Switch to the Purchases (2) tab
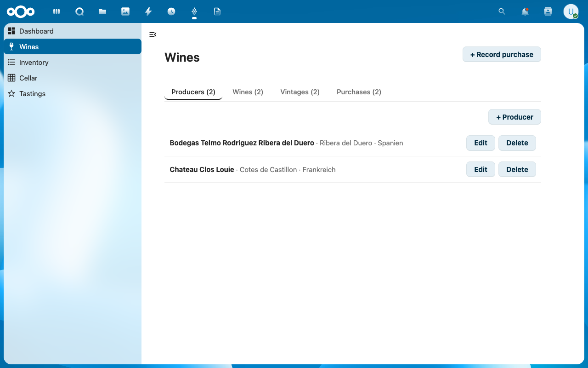Screen dimensions: 588x368 [359, 92]
